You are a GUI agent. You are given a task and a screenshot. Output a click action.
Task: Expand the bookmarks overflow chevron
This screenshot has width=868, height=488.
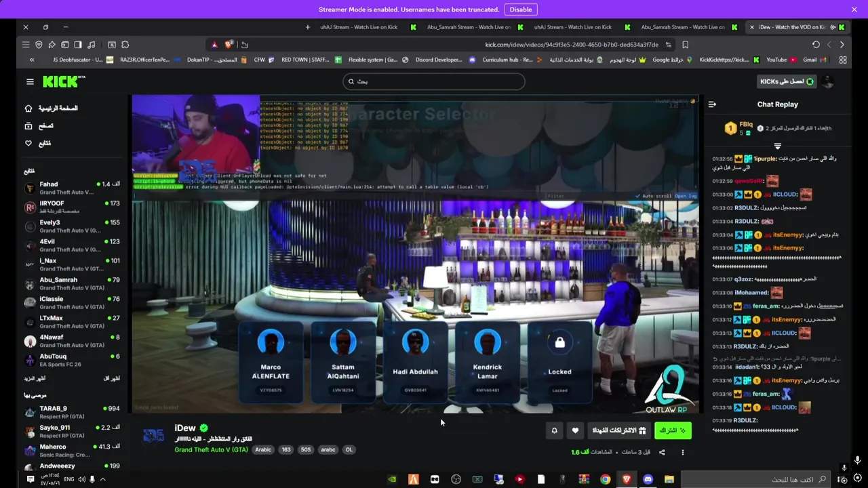point(31,60)
